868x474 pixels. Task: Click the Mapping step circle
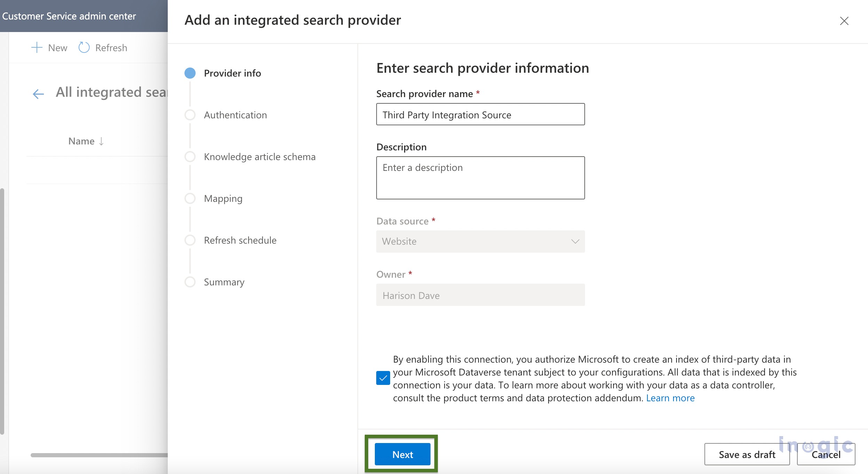[x=190, y=198]
